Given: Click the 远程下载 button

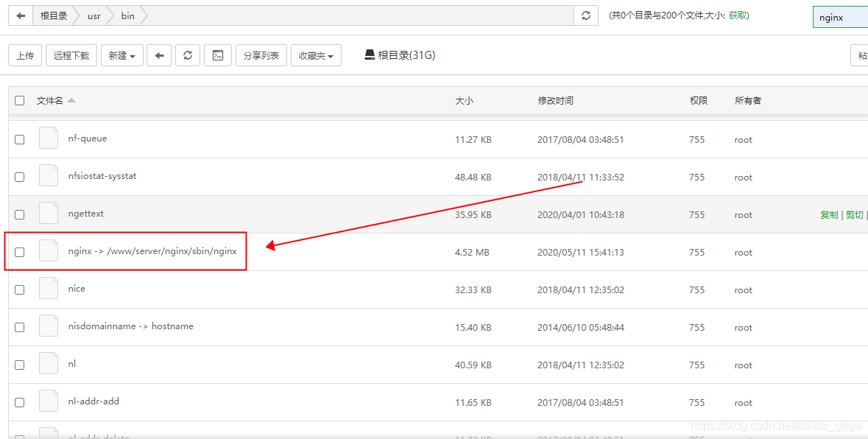Looking at the screenshot, I should click(71, 55).
